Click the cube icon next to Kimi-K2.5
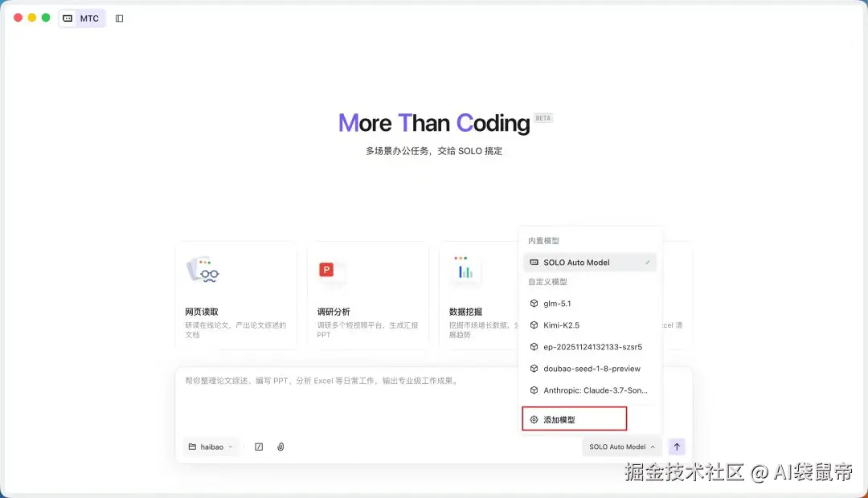 534,325
